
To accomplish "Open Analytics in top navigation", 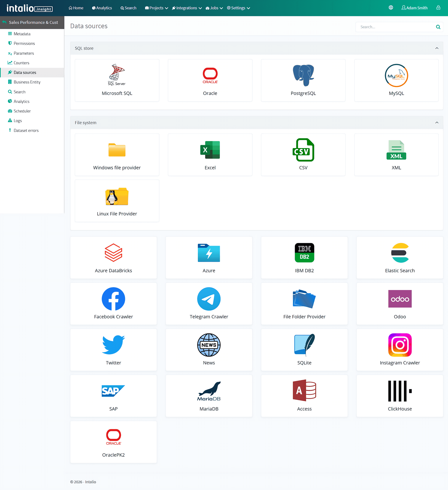I will pos(102,8).
